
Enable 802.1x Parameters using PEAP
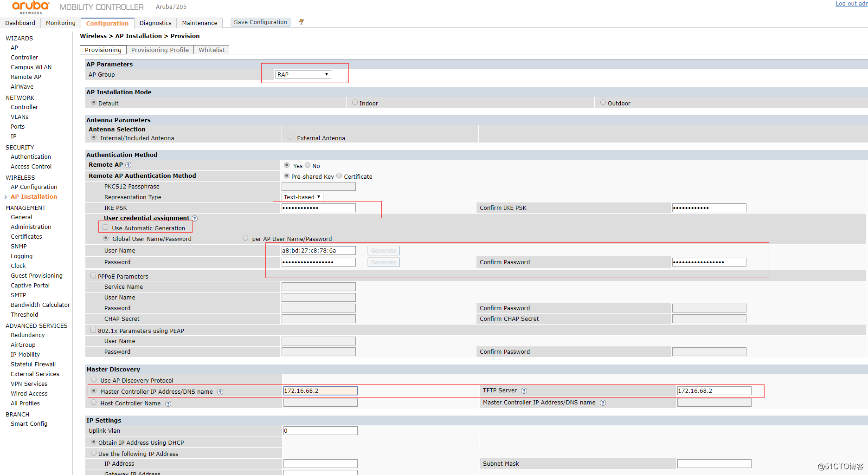[x=93, y=330]
